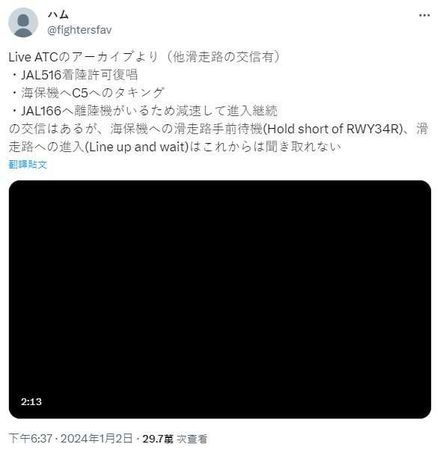Click the 'Line up and wait' phrase
The image size is (440, 450).
coord(137,147)
